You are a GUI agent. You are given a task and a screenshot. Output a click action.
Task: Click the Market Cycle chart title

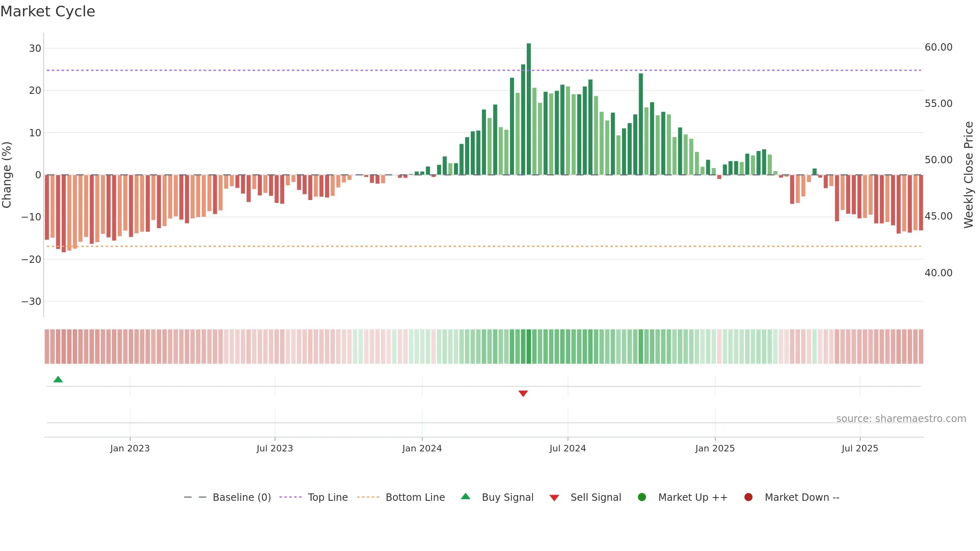tap(48, 11)
